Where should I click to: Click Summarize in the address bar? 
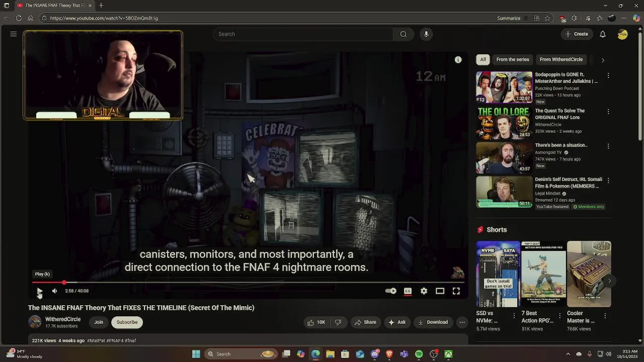tap(509, 18)
